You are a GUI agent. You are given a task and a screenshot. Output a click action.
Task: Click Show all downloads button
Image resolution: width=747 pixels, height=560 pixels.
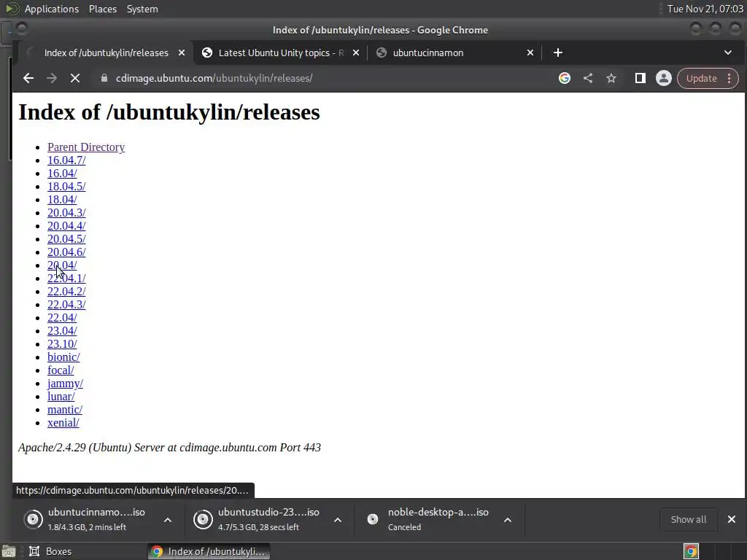tap(689, 519)
